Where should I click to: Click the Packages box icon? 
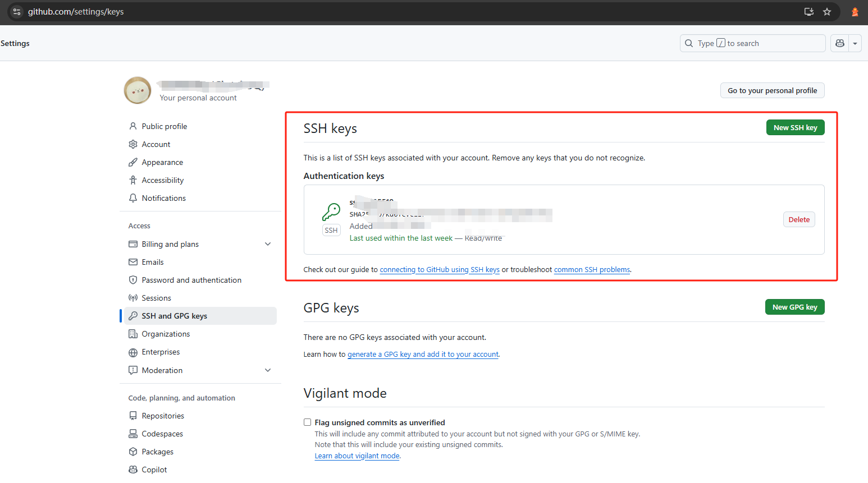coord(133,452)
